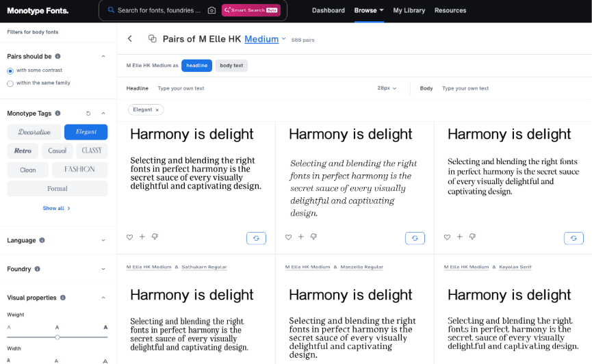Dislike the third font pair
The height and width of the screenshot is (364, 592).
click(x=472, y=237)
